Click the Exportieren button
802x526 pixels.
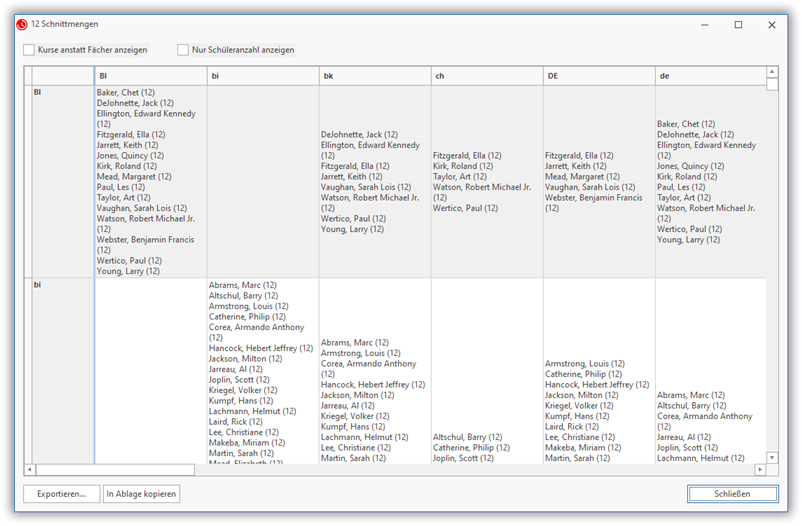point(61,493)
